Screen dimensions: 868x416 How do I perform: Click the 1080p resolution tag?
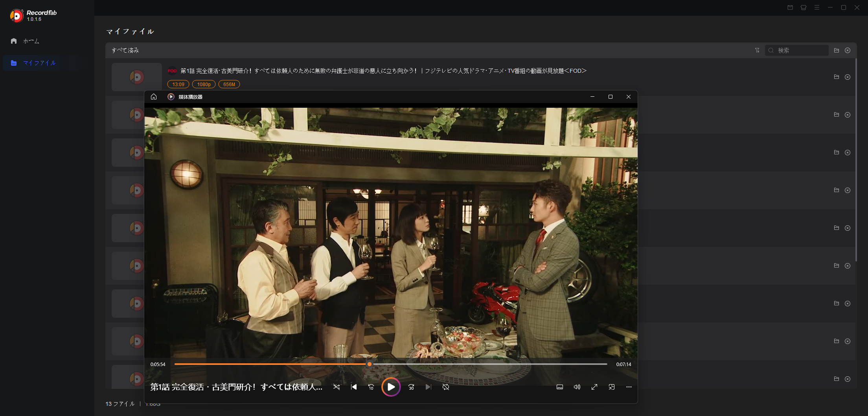click(204, 84)
